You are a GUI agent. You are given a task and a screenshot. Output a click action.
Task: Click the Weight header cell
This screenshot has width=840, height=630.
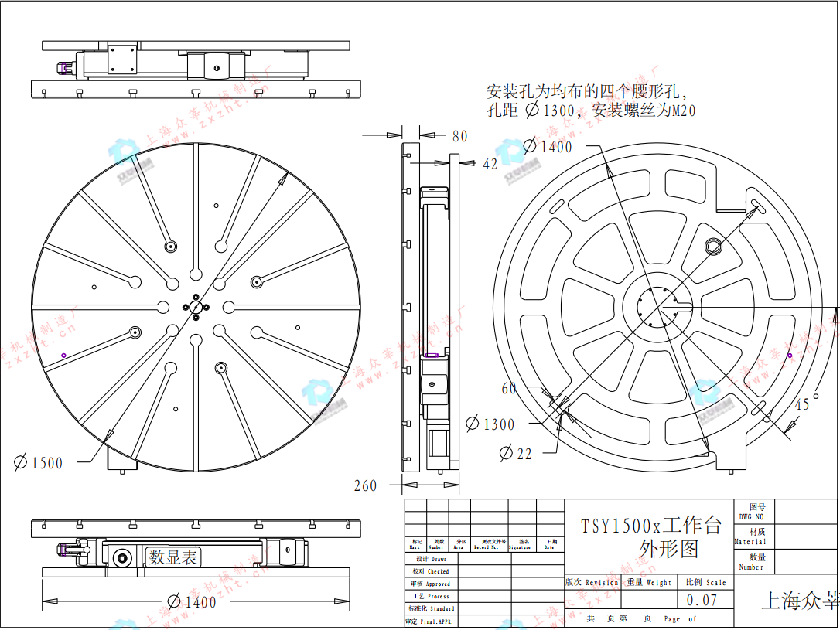[649, 582]
